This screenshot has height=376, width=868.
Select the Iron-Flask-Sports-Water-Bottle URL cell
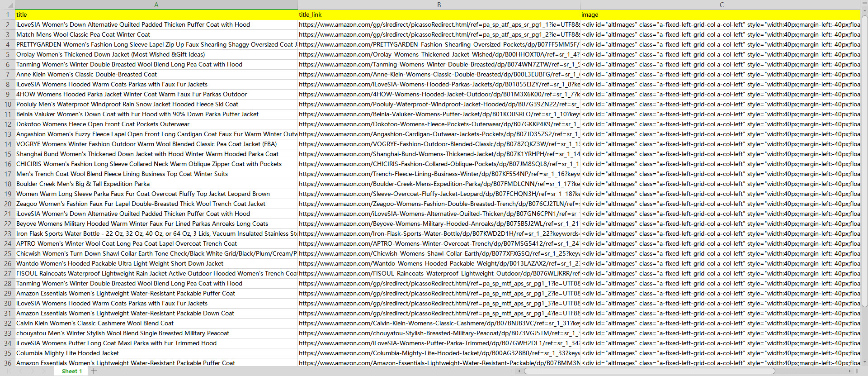coord(439,233)
